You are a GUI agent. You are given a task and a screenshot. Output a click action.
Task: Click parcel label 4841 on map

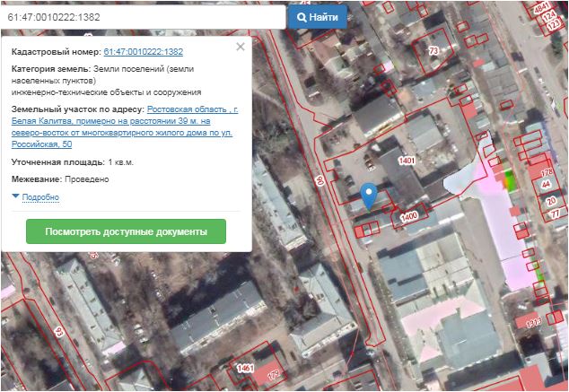tap(541, 9)
